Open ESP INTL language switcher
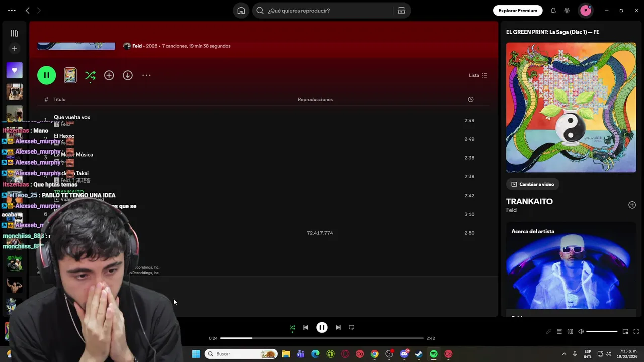 click(x=588, y=354)
